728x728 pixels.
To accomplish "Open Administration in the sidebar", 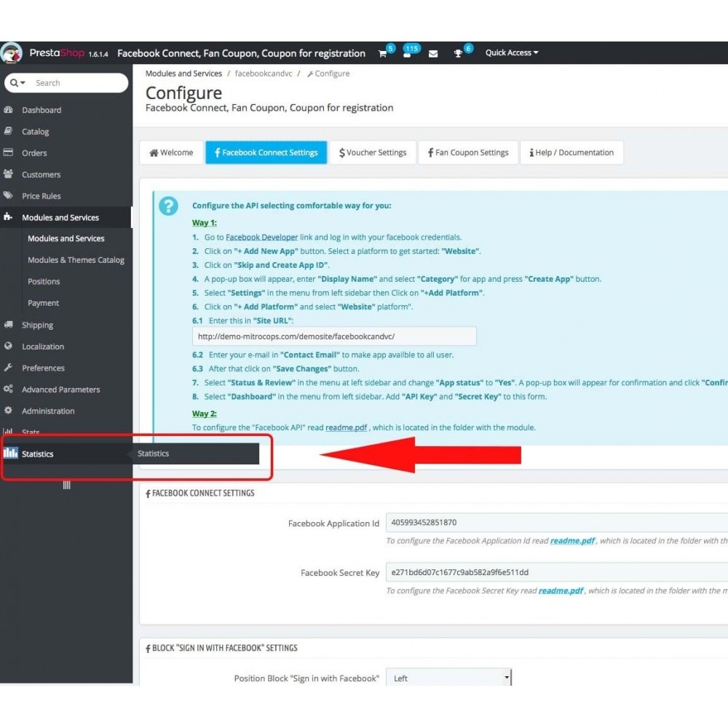I will pos(48,411).
